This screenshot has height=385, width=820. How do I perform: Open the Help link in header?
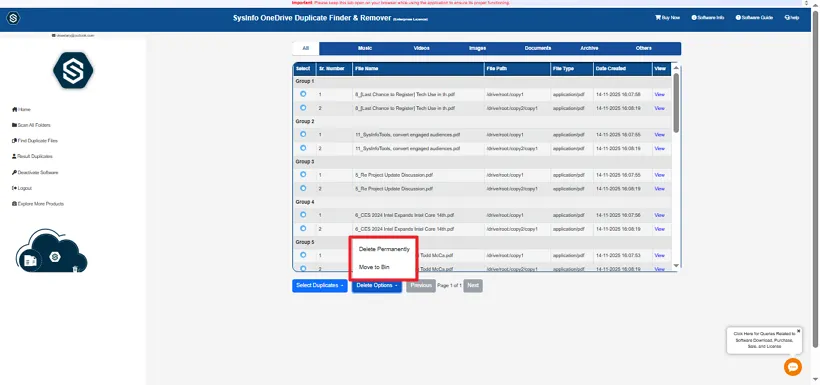click(x=792, y=18)
